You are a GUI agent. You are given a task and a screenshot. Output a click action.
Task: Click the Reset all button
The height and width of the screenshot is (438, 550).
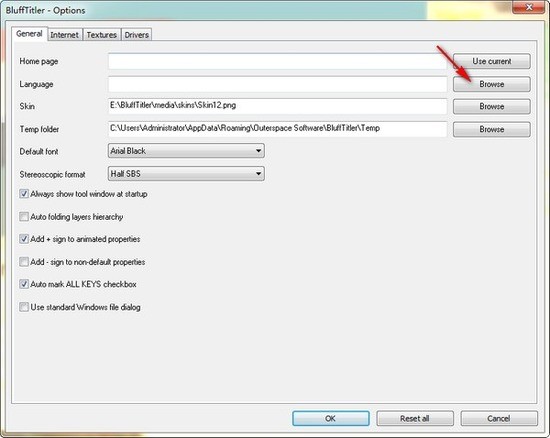415,418
